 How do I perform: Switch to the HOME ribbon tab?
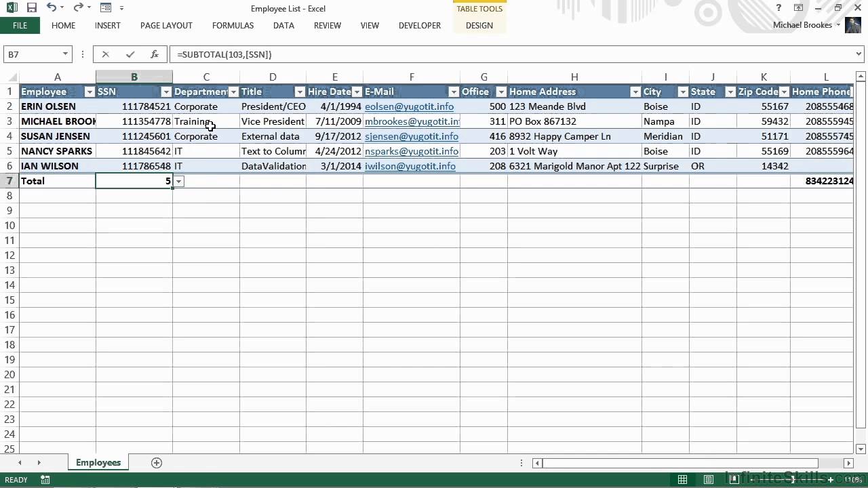click(63, 26)
